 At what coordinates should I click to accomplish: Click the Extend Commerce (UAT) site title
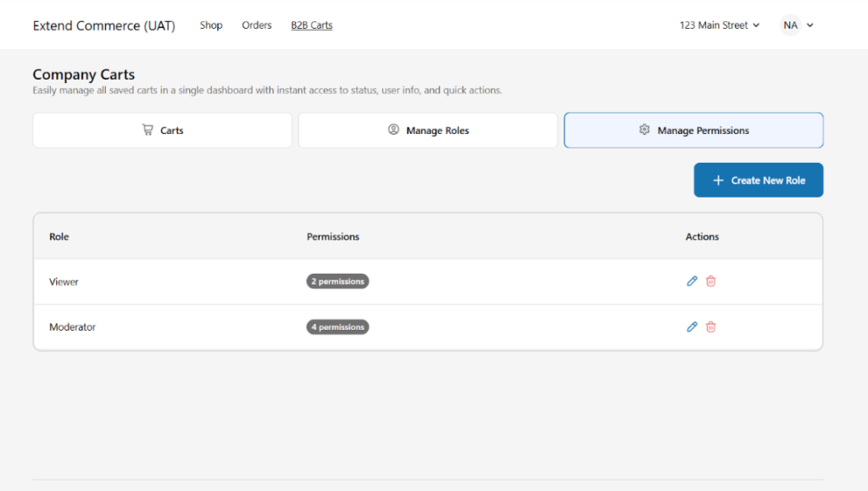pyautogui.click(x=104, y=25)
